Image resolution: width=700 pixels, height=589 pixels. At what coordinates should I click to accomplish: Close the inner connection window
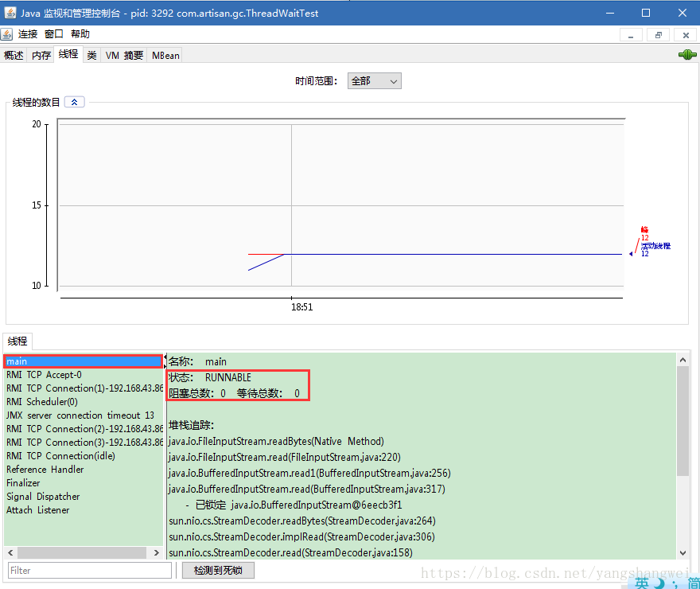(x=685, y=35)
